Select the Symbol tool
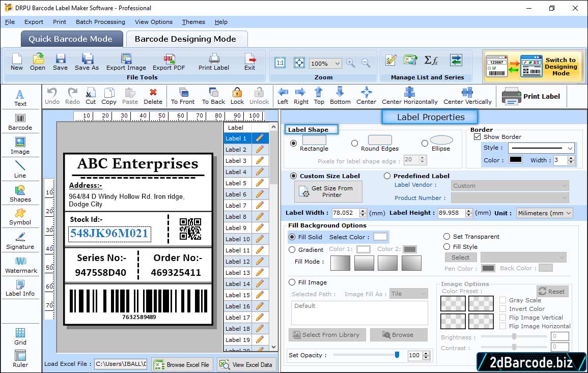Image resolution: width=588 pixels, height=373 pixels. [20, 217]
